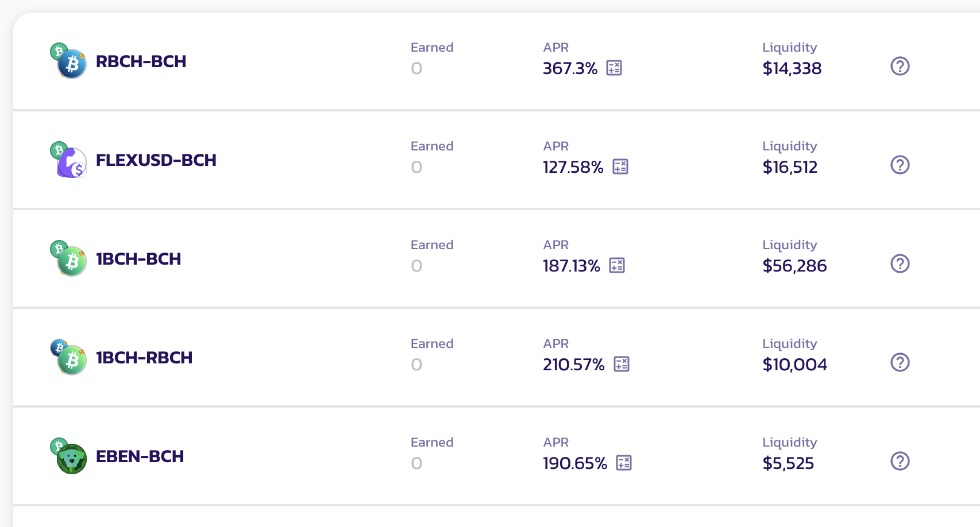Click the RBCH-BCH token pair icon
This screenshot has height=527, width=980.
[x=68, y=61]
